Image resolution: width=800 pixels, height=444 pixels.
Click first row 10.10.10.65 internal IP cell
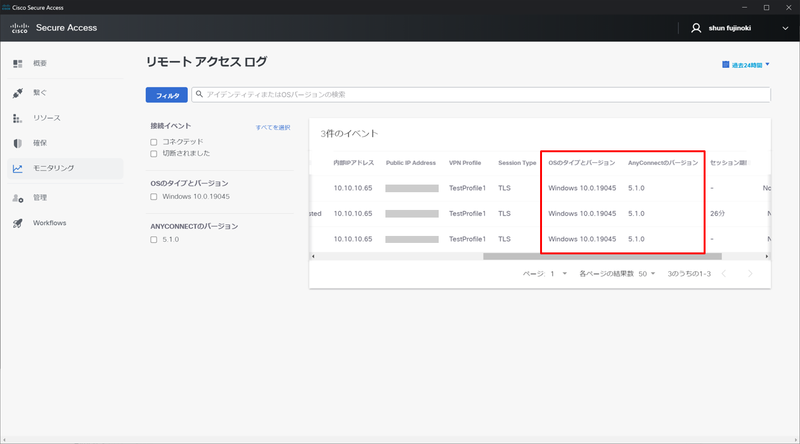353,188
